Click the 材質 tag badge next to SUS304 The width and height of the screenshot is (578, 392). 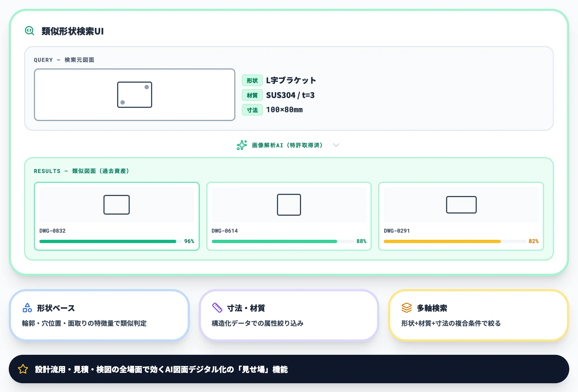[x=252, y=95]
